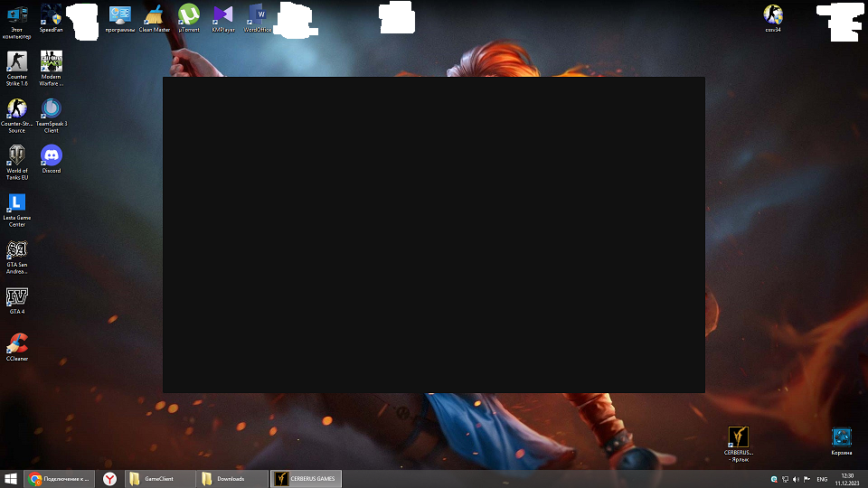868x488 pixels.
Task: Select the KMPlayer desktop shortcut
Action: [223, 19]
